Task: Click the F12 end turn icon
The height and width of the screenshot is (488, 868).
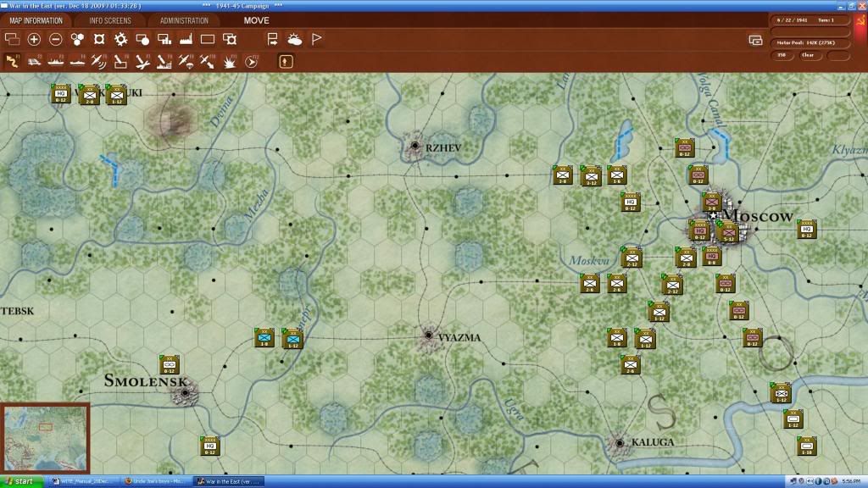Action: coord(252,61)
